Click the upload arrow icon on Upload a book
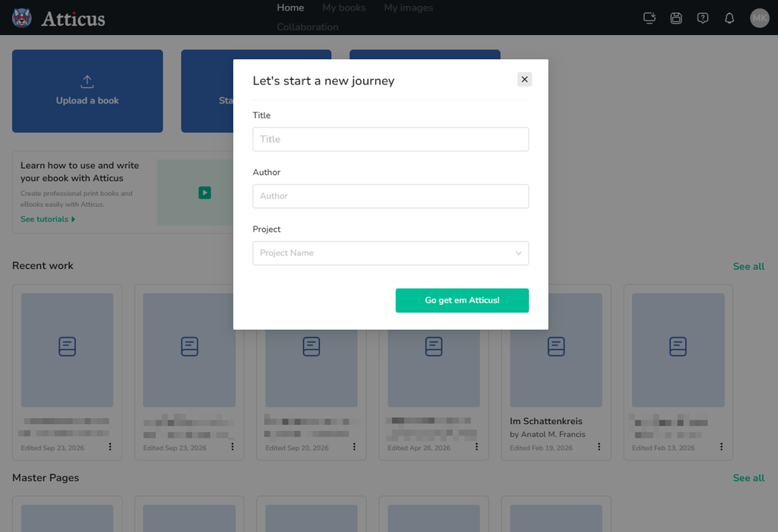This screenshot has height=532, width=778. [87, 81]
